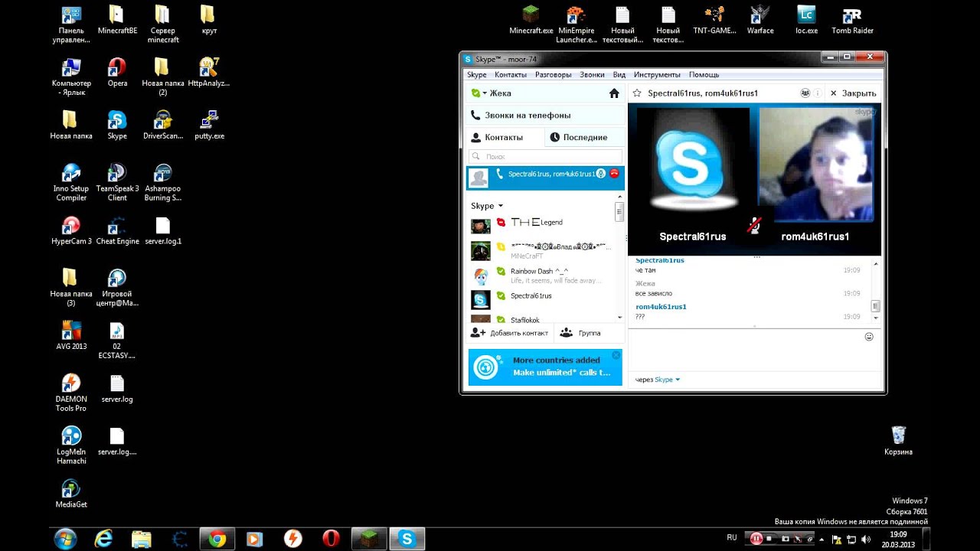Click Добавить контакт button

(x=509, y=333)
